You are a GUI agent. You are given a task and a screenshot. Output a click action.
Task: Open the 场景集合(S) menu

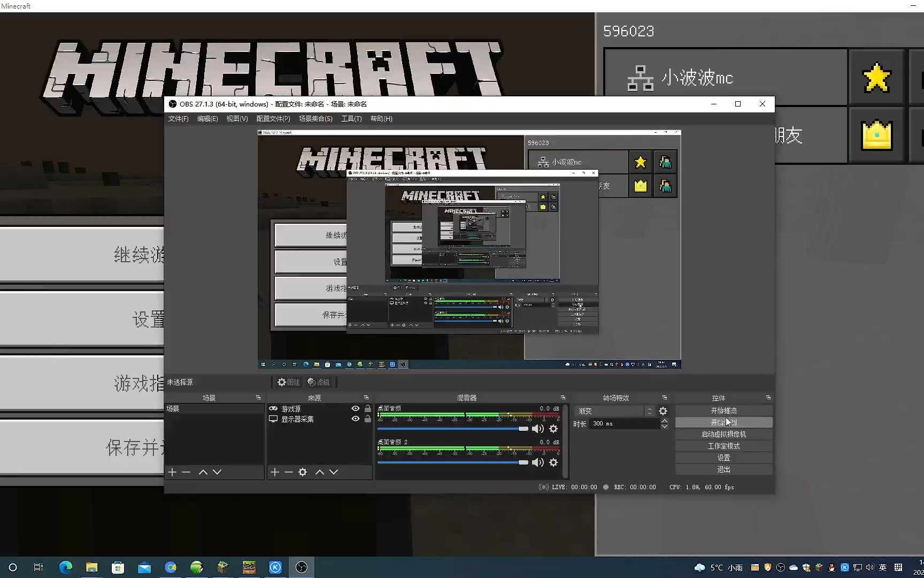pyautogui.click(x=315, y=119)
